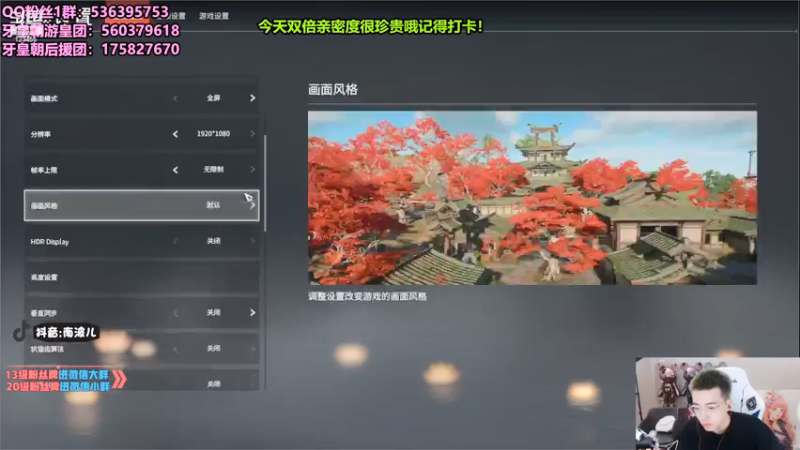Screen dimensions: 800x450
Task: Click left arrow for 抗锯齿算法 setting
Action: (x=175, y=348)
